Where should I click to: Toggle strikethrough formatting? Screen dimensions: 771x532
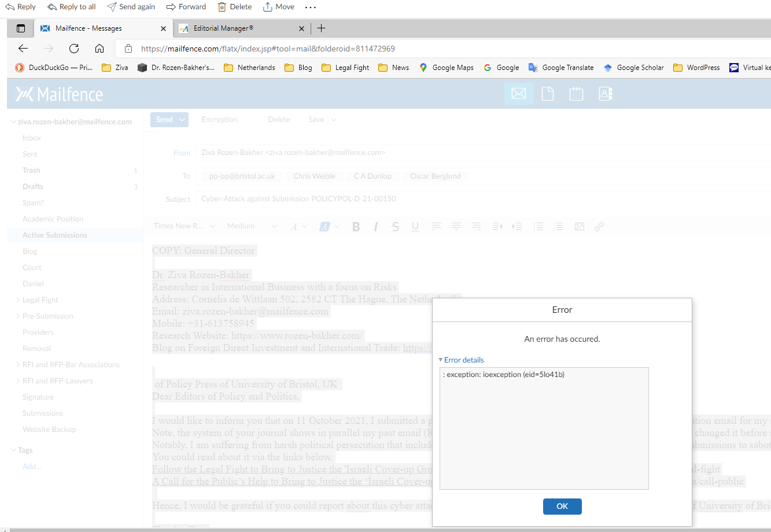(x=396, y=227)
